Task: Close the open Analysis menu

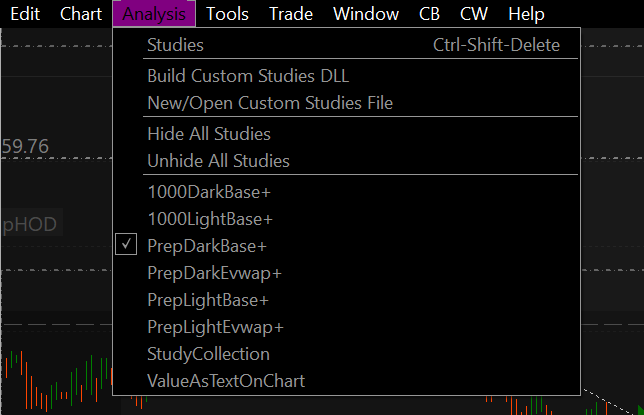Action: coord(154,14)
